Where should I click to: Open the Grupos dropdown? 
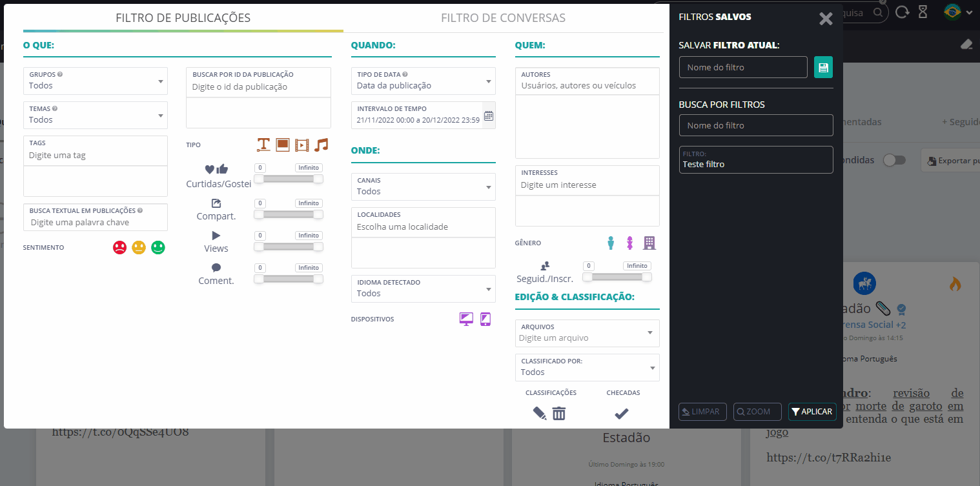(x=96, y=81)
